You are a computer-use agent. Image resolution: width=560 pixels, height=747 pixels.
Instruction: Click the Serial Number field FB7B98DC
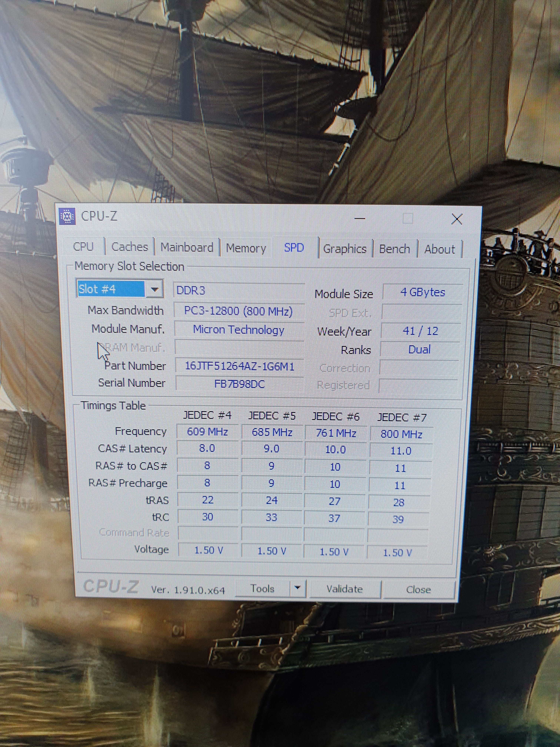pos(239,384)
